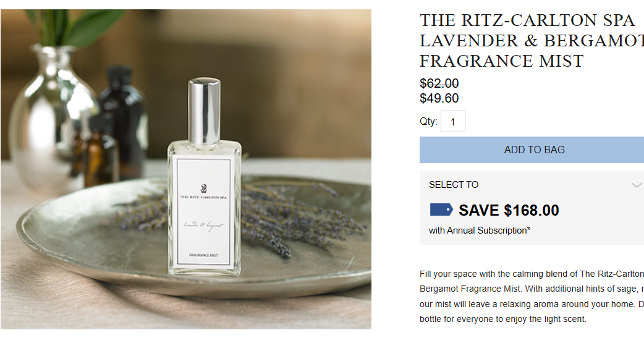The width and height of the screenshot is (644, 338).
Task: Open the SELECT TO dropdown label
Action: coord(454,185)
